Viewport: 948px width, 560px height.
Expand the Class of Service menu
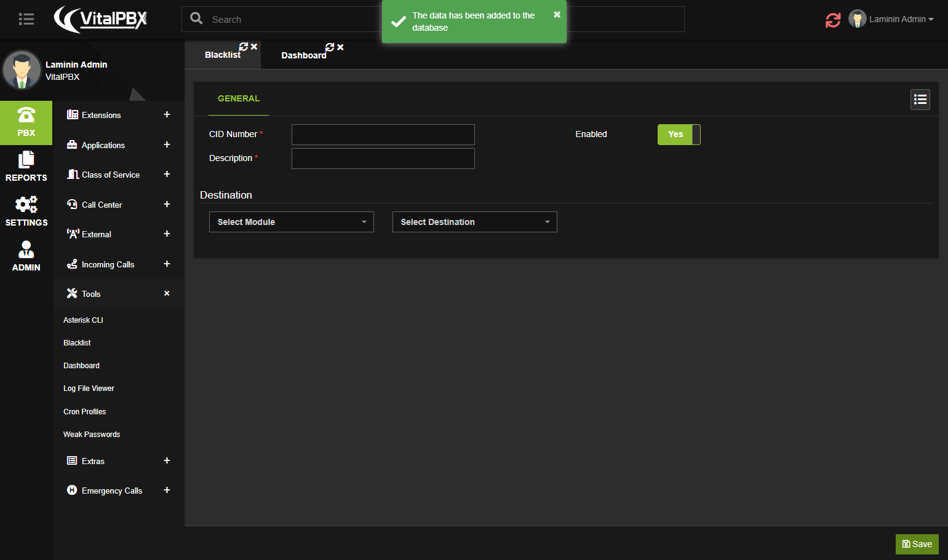point(119,175)
